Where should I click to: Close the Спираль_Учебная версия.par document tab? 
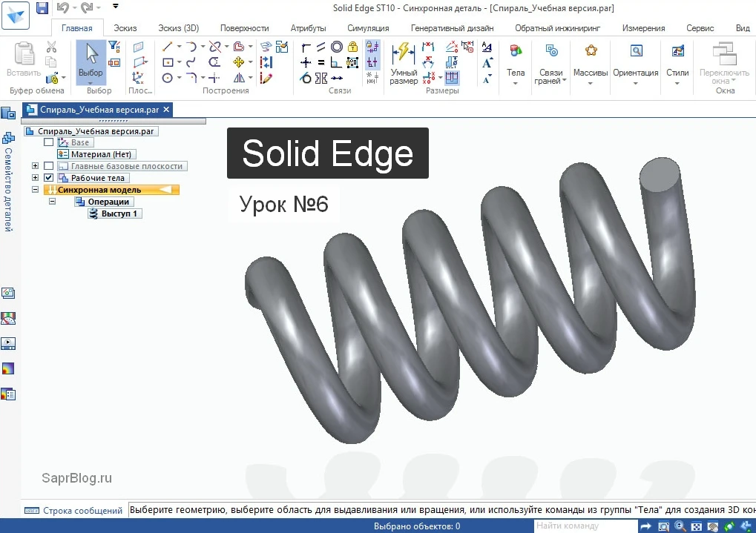(x=166, y=110)
